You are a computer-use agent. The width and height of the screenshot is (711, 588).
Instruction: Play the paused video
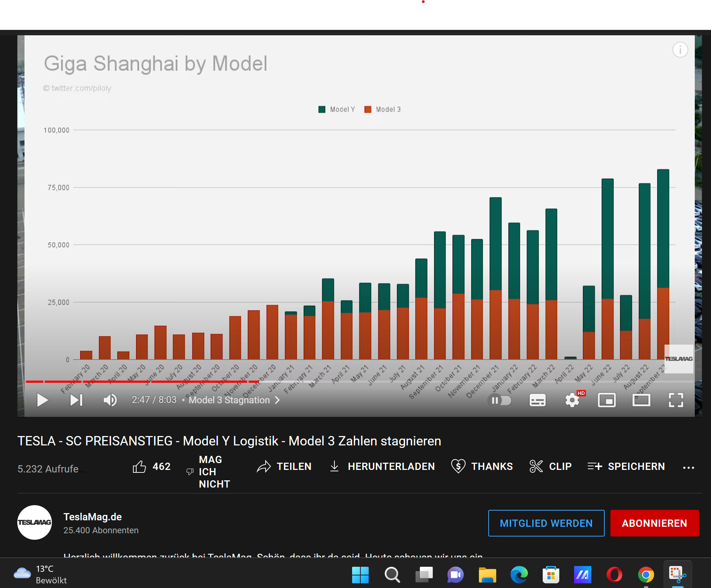(x=43, y=400)
